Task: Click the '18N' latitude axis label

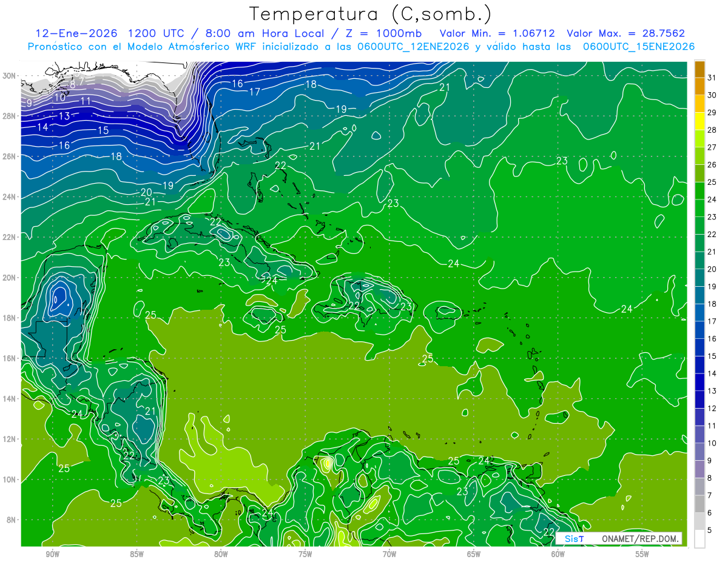Action: click(x=9, y=318)
